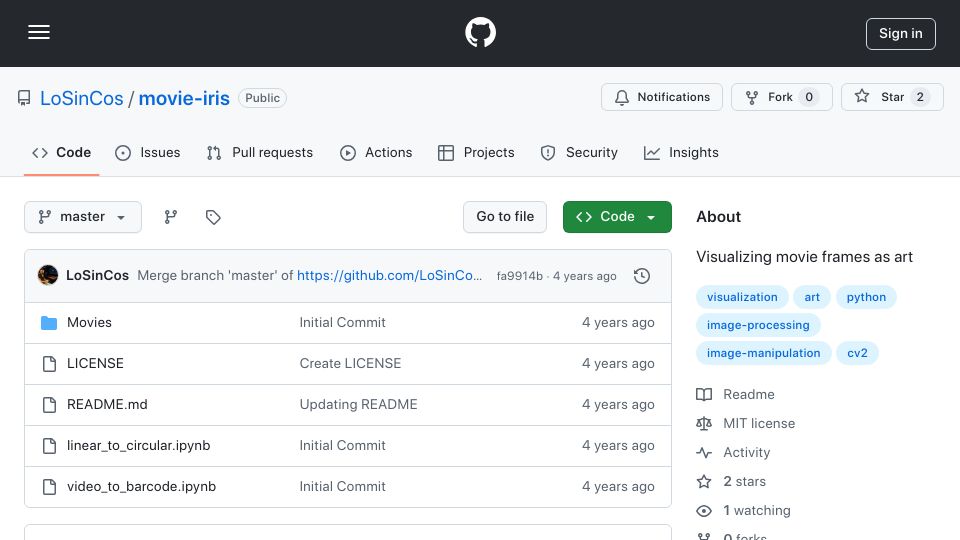Click the file icon beside LICENSE

point(49,364)
